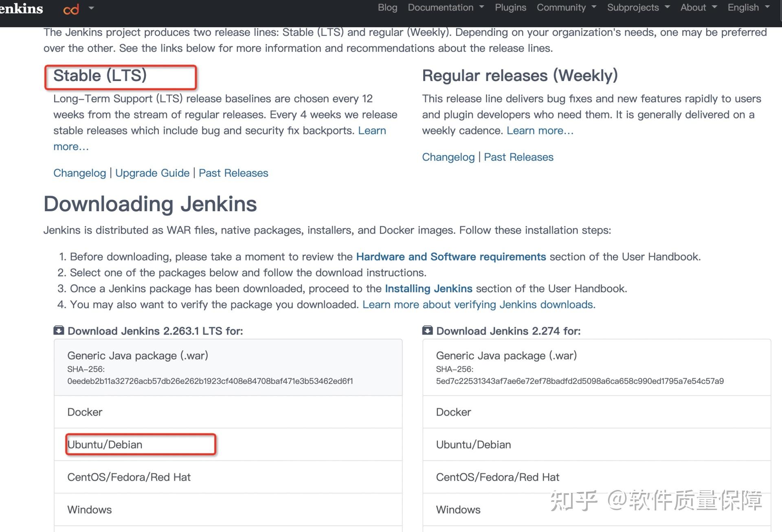The image size is (782, 532).
Task: Select CentOS/Fedora/Red Hat under LTS downloads
Action: [228, 477]
